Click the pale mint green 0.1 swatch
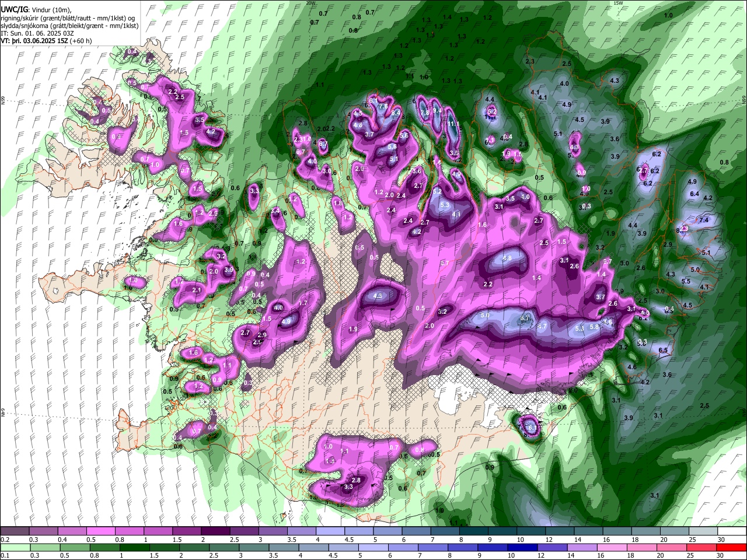747x560 pixels. click(x=15, y=547)
